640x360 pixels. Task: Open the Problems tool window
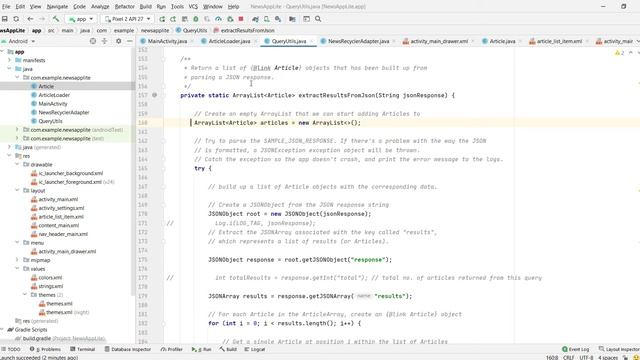tap(45, 349)
